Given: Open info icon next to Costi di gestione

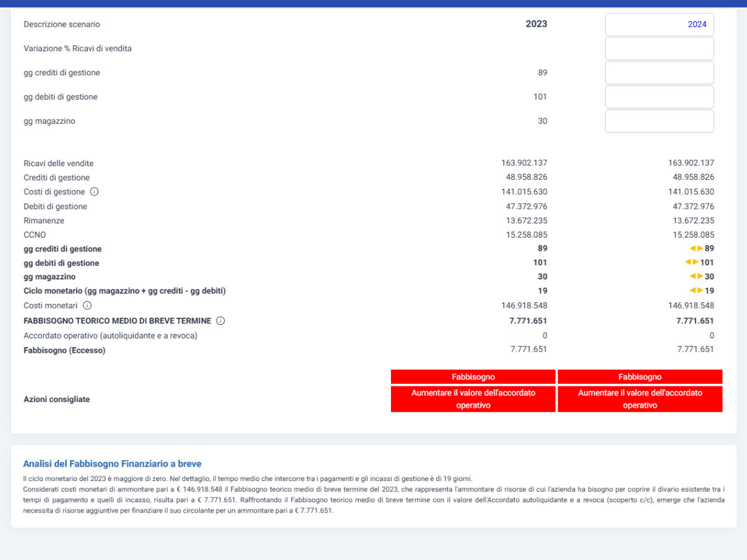Looking at the screenshot, I should point(95,192).
